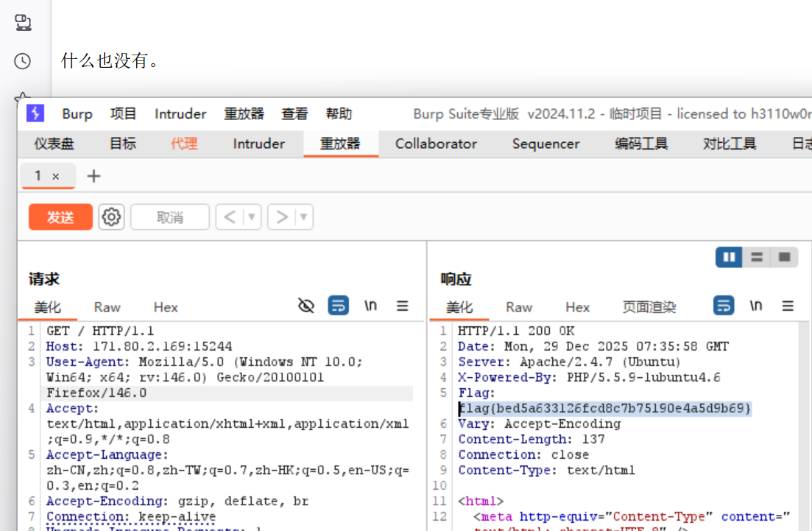Select 页面渲染 view in response panel
812x531 pixels.
coord(649,308)
